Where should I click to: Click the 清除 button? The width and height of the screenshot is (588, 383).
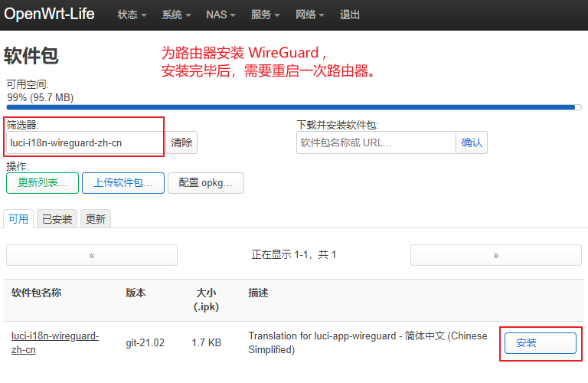(x=181, y=142)
